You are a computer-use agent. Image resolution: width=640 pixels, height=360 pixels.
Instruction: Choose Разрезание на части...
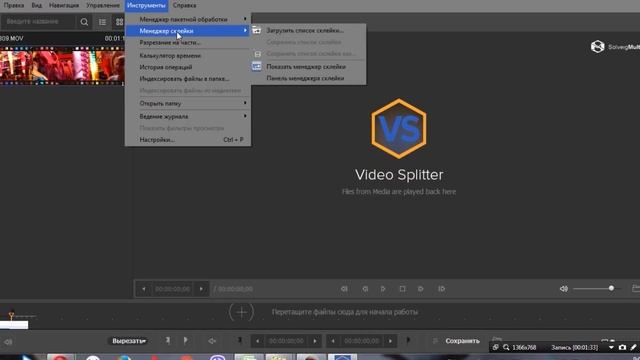(x=188, y=42)
